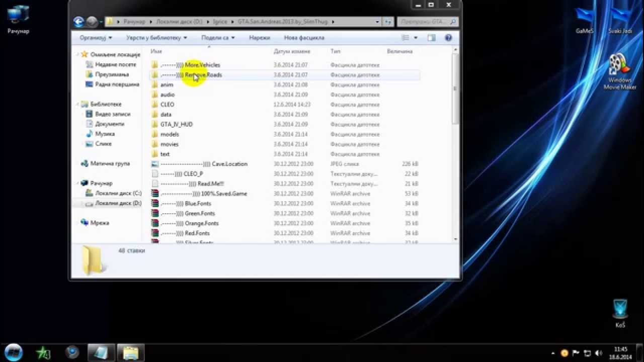The image size is (644, 362).
Task: Click the refresh button beside address bar
Action: click(x=388, y=22)
